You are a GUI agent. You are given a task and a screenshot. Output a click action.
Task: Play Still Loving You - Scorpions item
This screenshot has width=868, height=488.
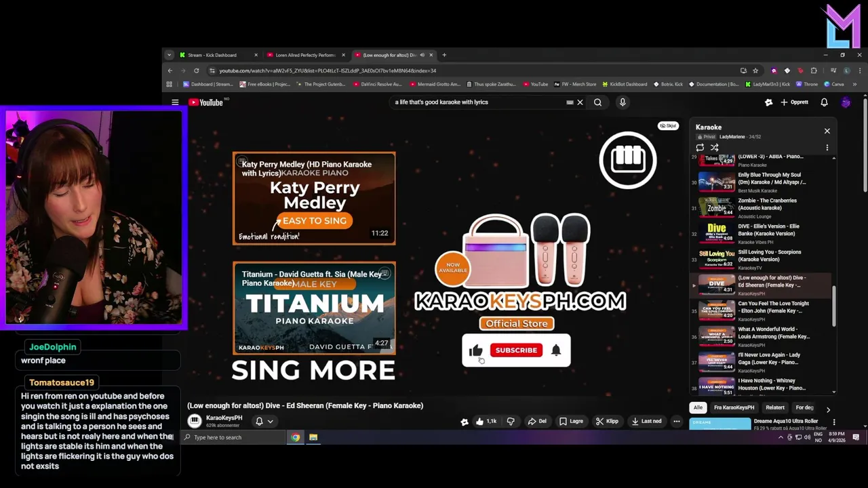(x=761, y=260)
